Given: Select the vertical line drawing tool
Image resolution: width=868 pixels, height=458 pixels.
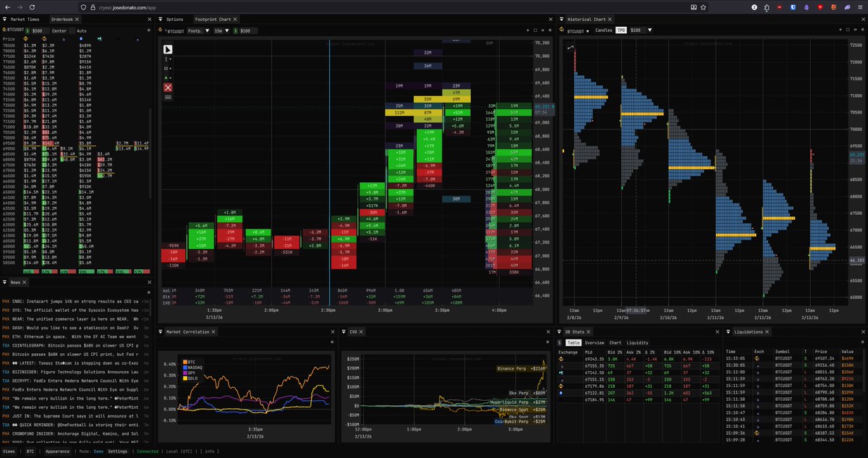Looking at the screenshot, I should click(x=168, y=60).
